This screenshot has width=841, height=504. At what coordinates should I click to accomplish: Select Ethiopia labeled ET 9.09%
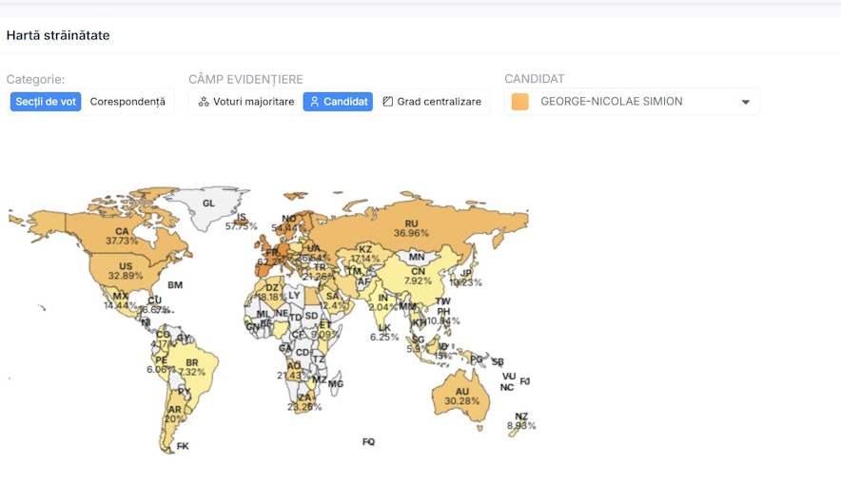pyautogui.click(x=325, y=329)
